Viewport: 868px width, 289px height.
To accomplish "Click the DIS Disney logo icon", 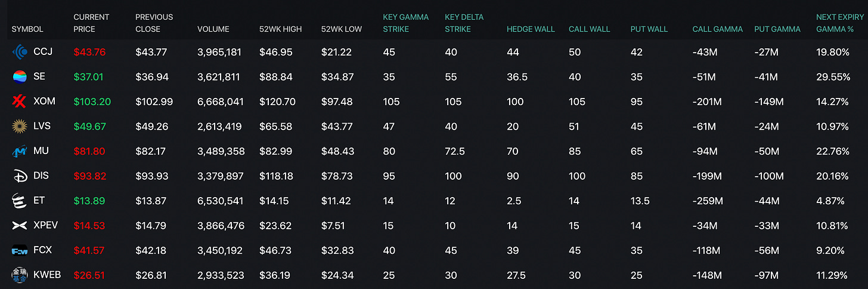I will 20,176.
